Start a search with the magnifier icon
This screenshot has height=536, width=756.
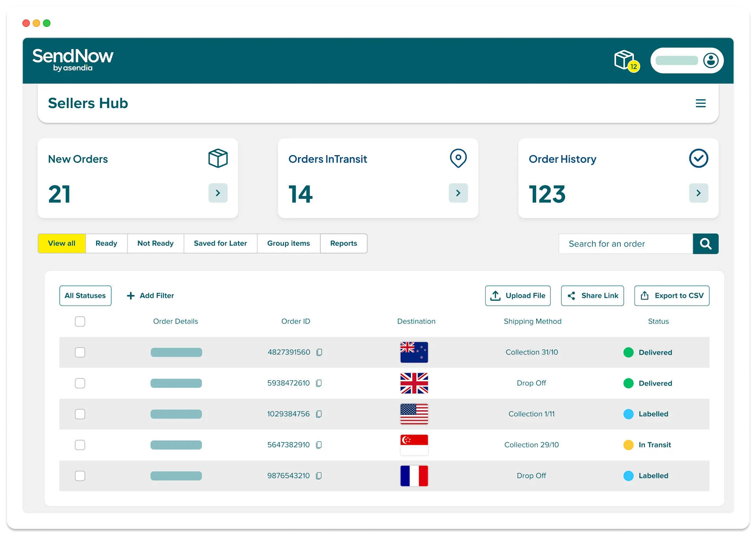(706, 244)
